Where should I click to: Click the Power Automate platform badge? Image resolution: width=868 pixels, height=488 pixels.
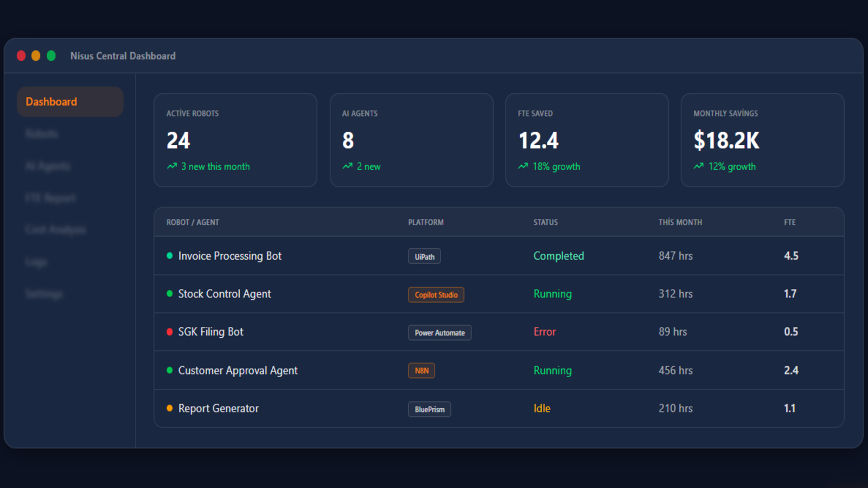tap(439, 332)
